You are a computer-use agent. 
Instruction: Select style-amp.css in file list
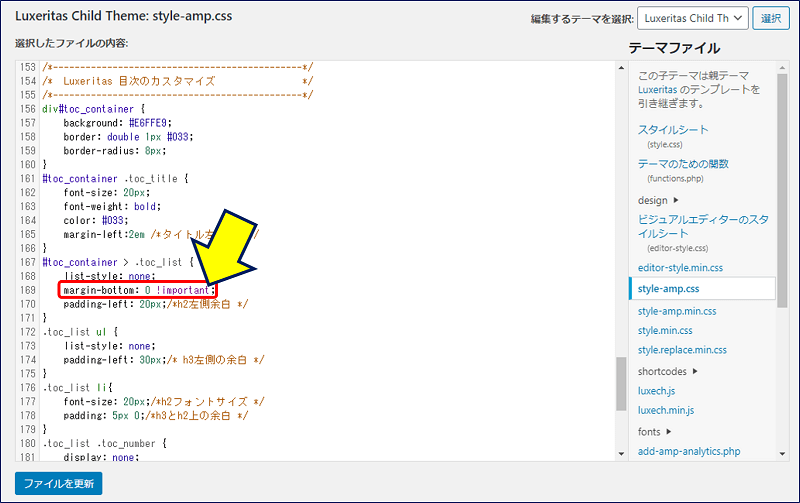pos(703,289)
